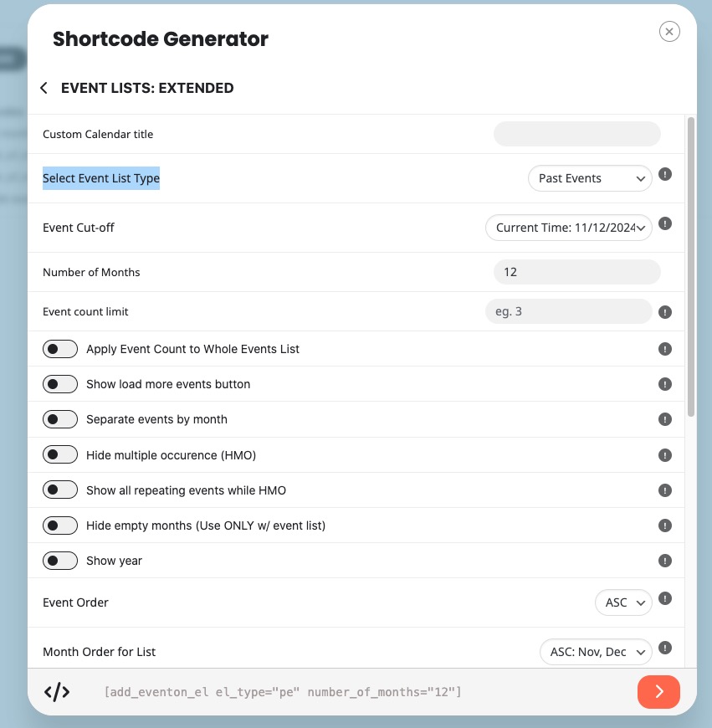This screenshot has width=712, height=728.
Task: Open Month Order ASC: Nov, Dec dropdown
Action: pos(596,652)
